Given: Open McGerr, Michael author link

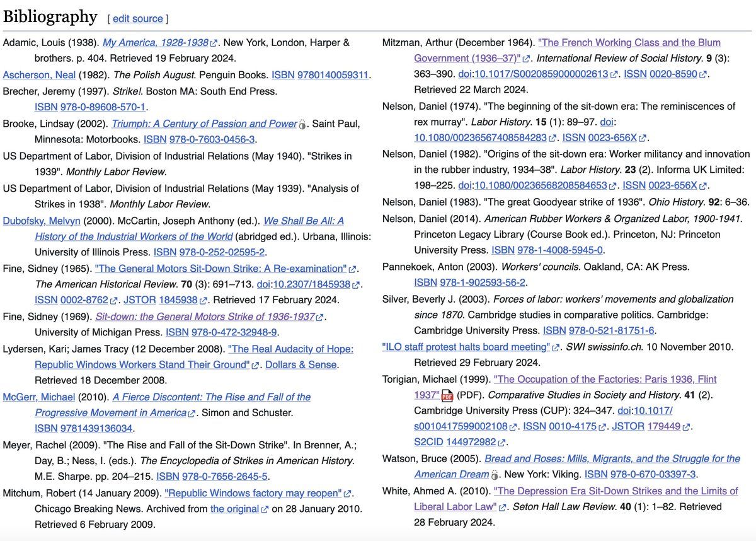Looking at the screenshot, I should coord(39,397).
